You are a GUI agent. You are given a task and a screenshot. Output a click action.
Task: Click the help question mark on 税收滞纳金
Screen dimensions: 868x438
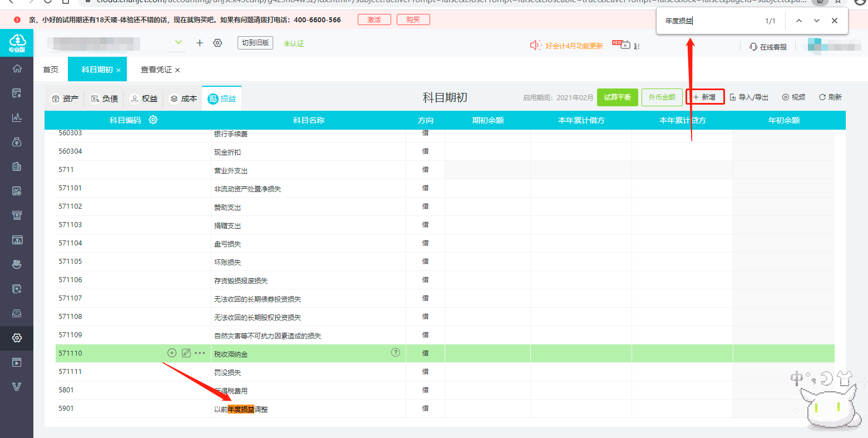396,352
